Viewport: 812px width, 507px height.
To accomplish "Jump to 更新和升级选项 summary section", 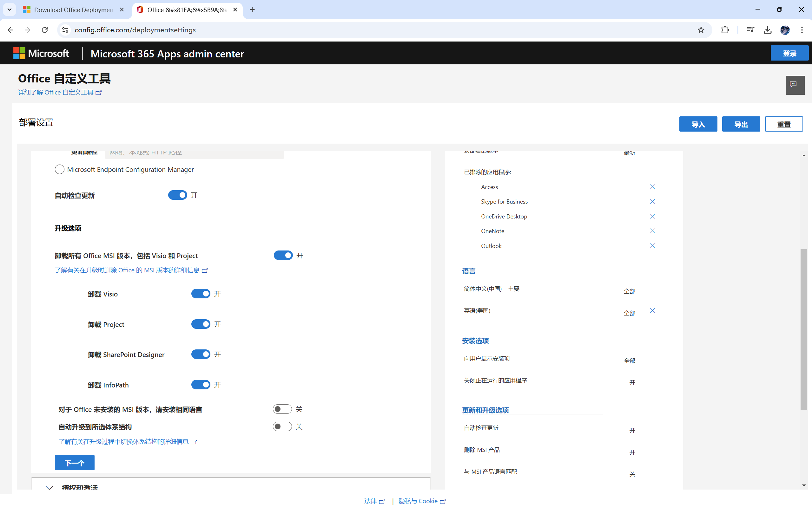I will point(485,410).
